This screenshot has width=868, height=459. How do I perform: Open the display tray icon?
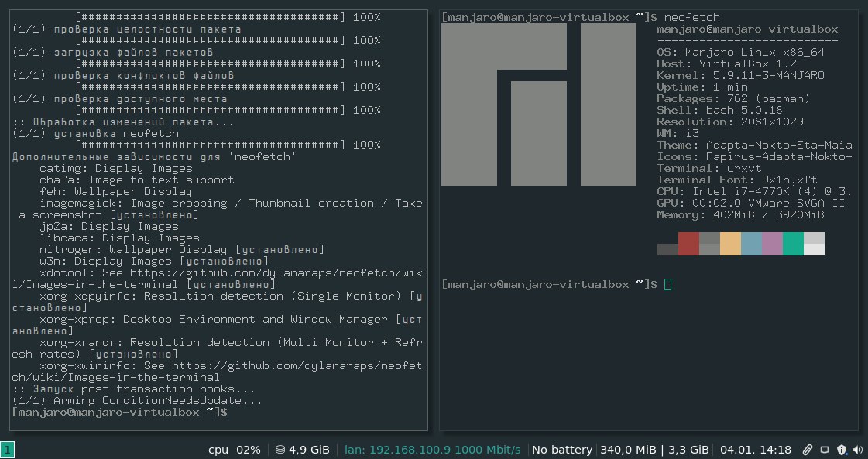(825, 450)
